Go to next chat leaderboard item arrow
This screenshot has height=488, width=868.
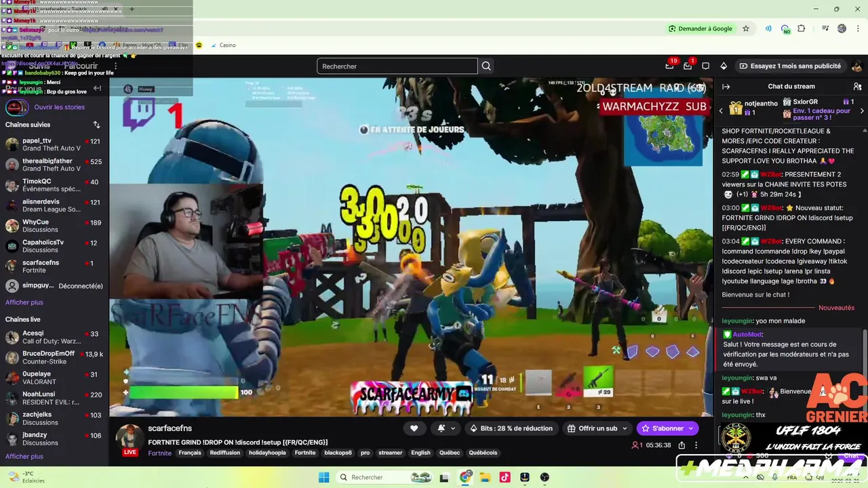862,110
